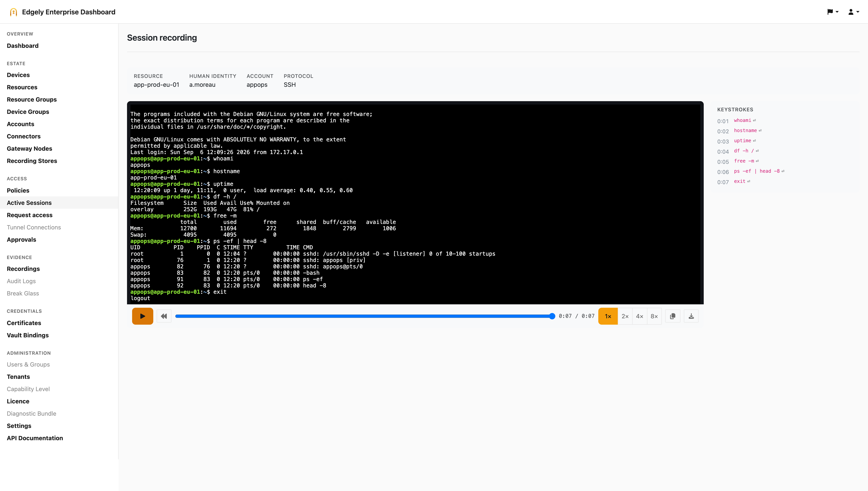The image size is (868, 491).
Task: Open Tenants administration page
Action: click(x=18, y=377)
